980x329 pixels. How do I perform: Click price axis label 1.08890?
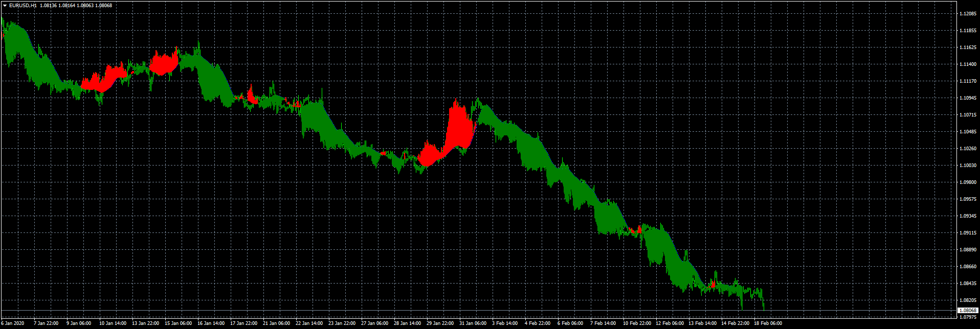969,250
